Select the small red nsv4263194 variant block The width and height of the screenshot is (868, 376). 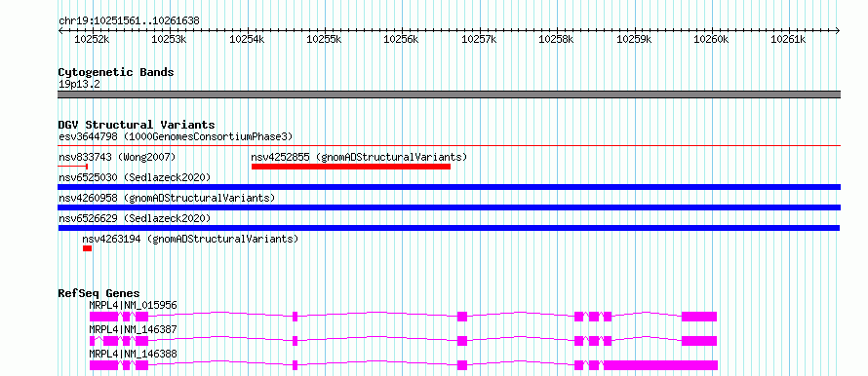point(87,248)
